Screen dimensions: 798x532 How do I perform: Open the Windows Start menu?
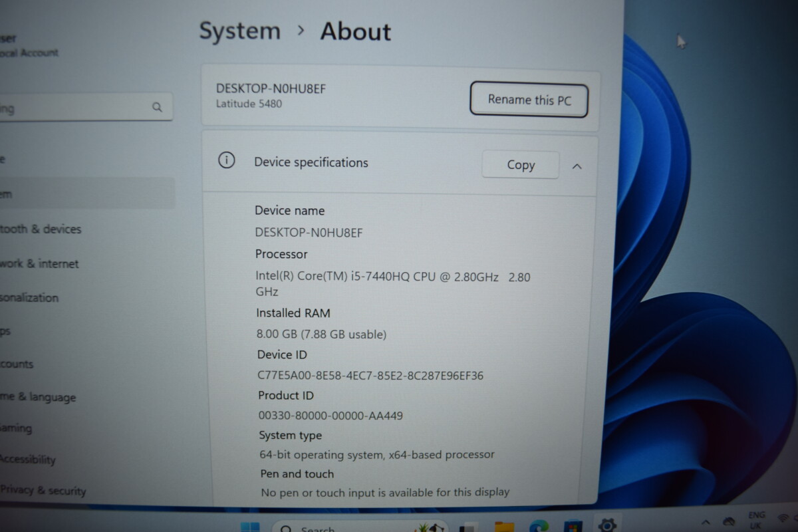pos(250,527)
